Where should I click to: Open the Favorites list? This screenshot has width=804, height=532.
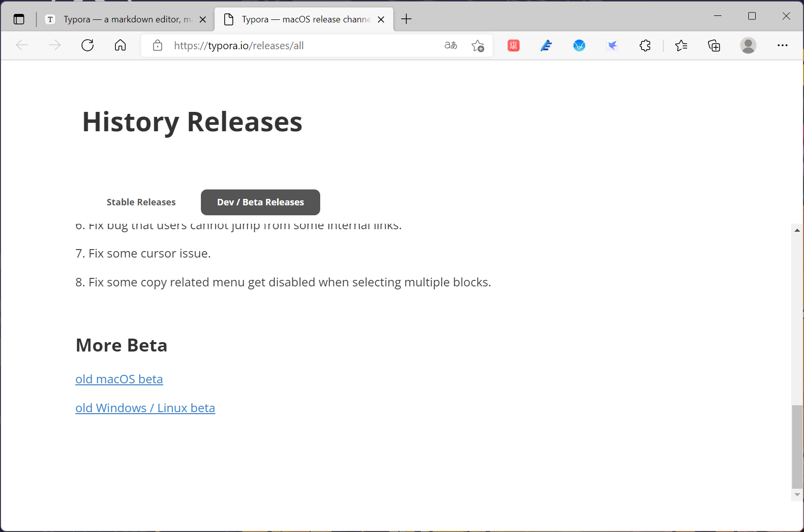[681, 46]
